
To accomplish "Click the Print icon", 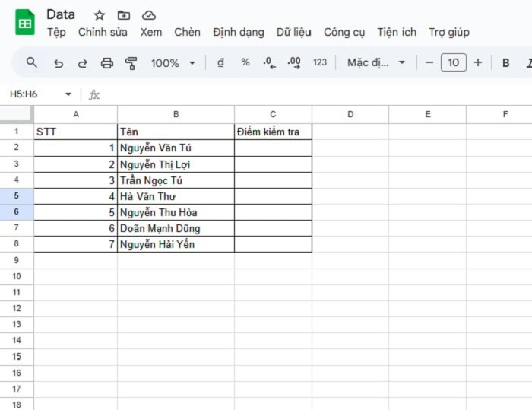I will (107, 63).
